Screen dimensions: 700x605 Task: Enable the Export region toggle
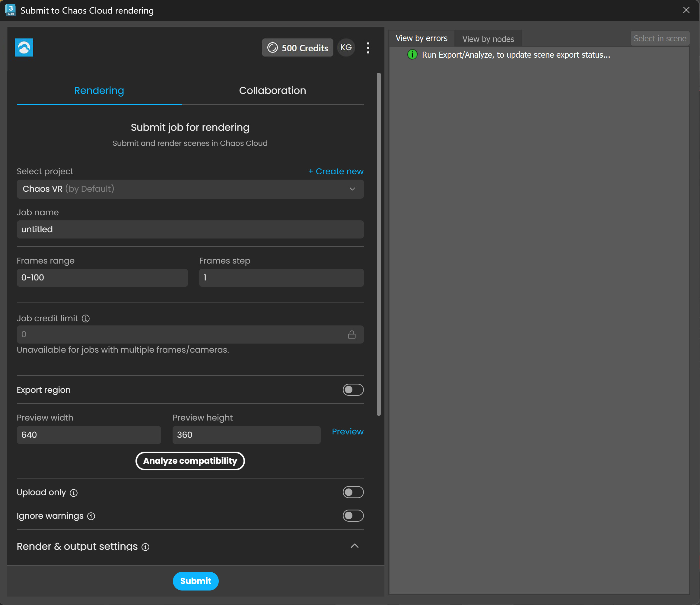click(x=353, y=390)
